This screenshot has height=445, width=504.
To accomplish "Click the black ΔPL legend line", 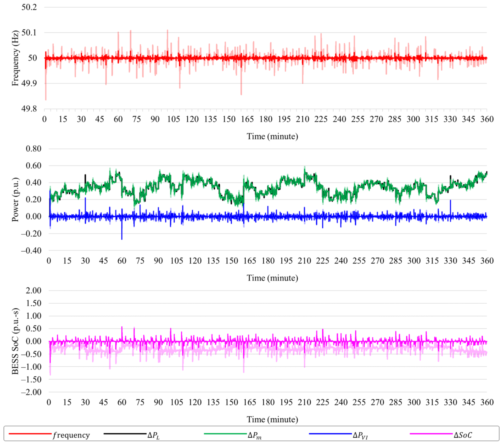I will 125,434.
